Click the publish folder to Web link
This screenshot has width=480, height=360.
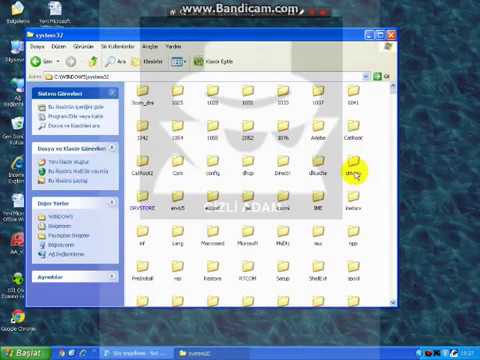78,171
